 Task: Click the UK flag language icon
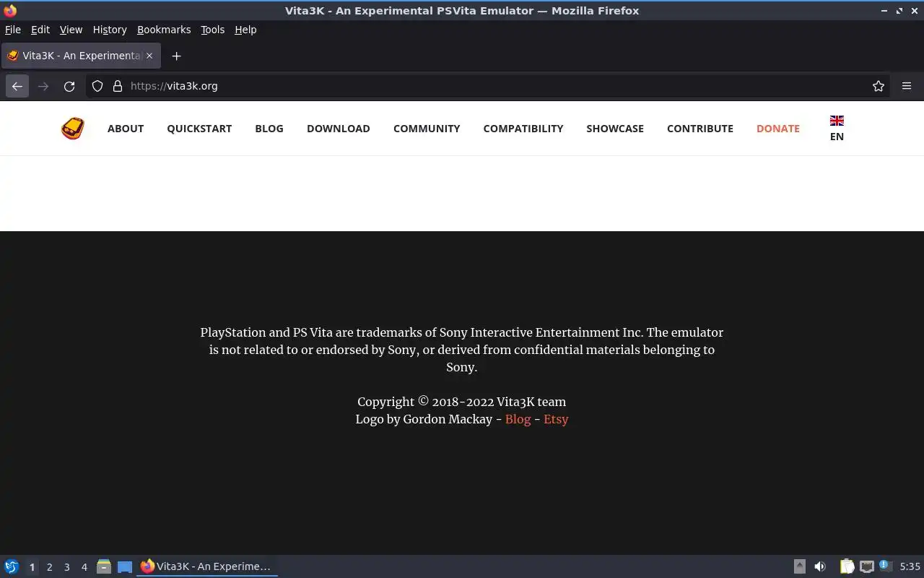[x=837, y=121]
